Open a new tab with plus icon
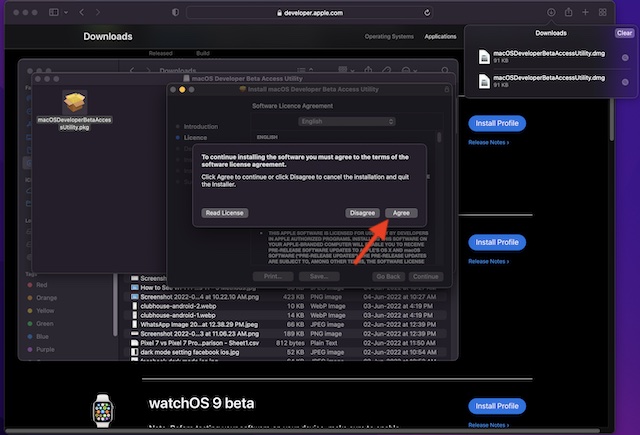The width and height of the screenshot is (640, 435). [585, 13]
